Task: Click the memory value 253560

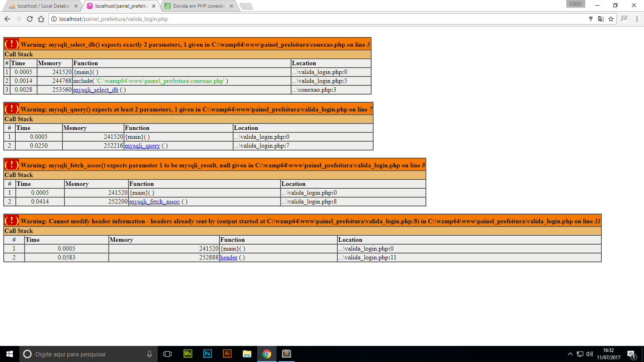Action: [62, 90]
